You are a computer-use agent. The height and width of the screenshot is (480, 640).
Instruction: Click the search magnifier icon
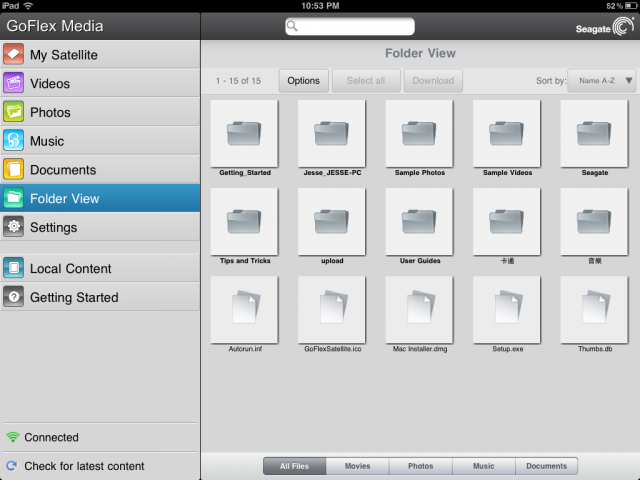pos(292,27)
